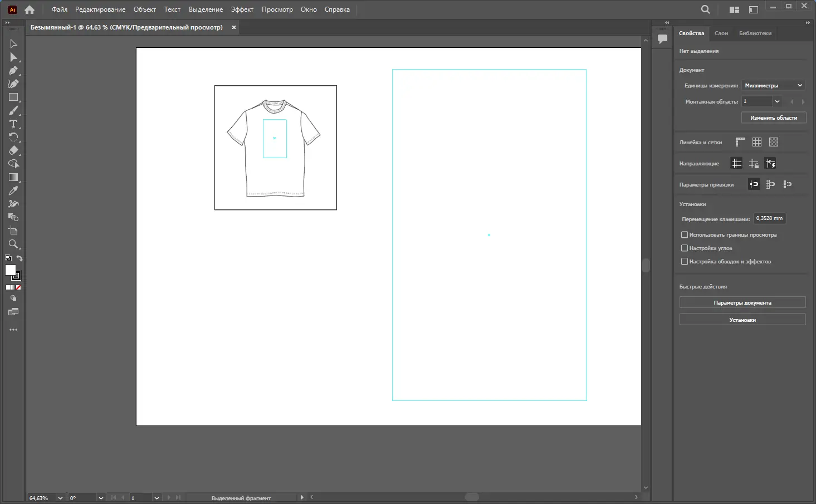Open artboard navigation dropdown in status bar
This screenshot has height=504, width=816.
pos(157,498)
